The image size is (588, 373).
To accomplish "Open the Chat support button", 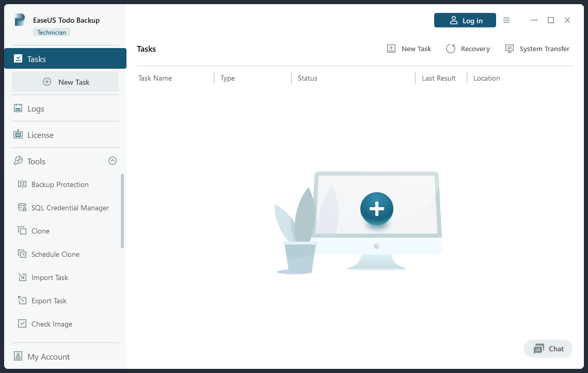I will (x=548, y=349).
